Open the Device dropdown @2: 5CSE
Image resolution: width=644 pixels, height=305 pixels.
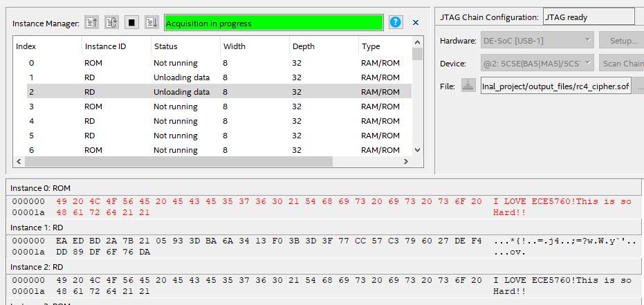click(537, 64)
